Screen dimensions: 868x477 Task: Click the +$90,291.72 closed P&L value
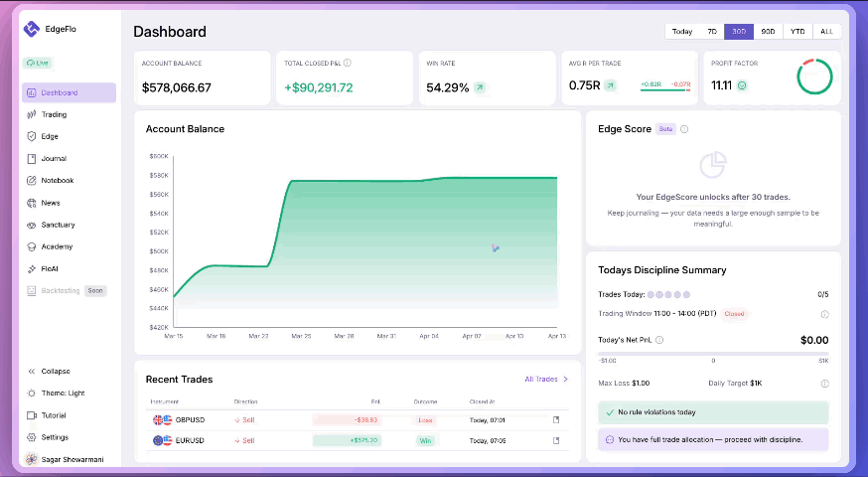(319, 87)
